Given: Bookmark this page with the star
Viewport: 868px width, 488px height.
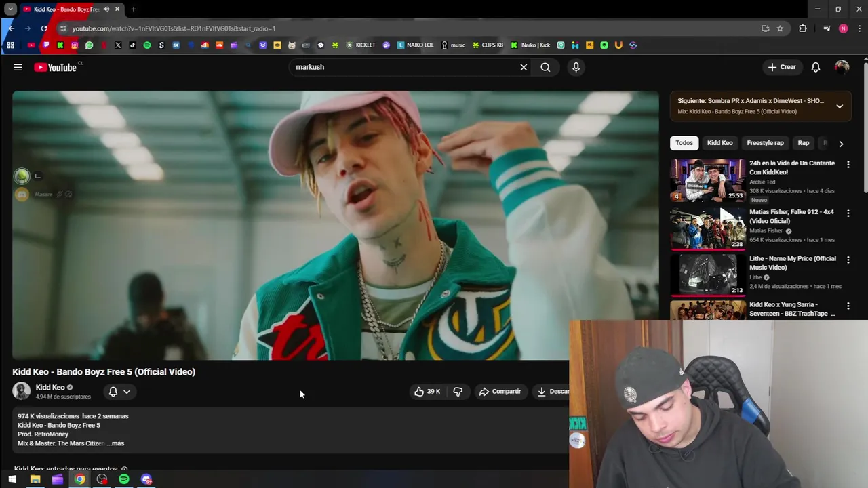Looking at the screenshot, I should 780,28.
